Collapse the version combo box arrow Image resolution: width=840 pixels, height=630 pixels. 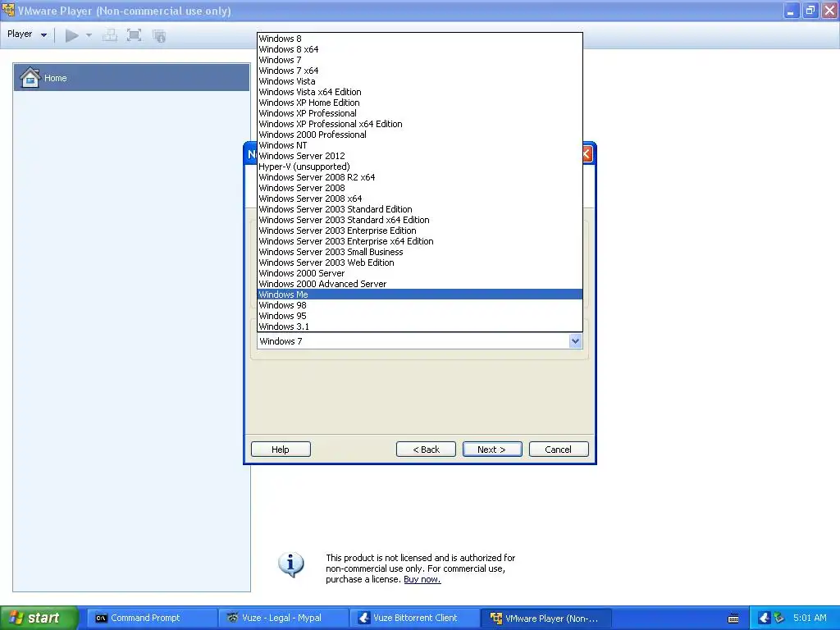click(x=575, y=341)
